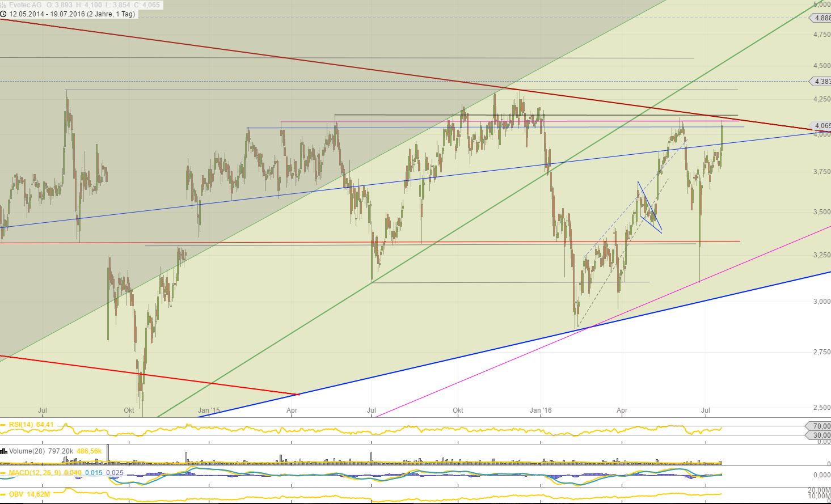This screenshot has width=831, height=504.
Task: Click the RSI value 64,41
Action: point(45,424)
